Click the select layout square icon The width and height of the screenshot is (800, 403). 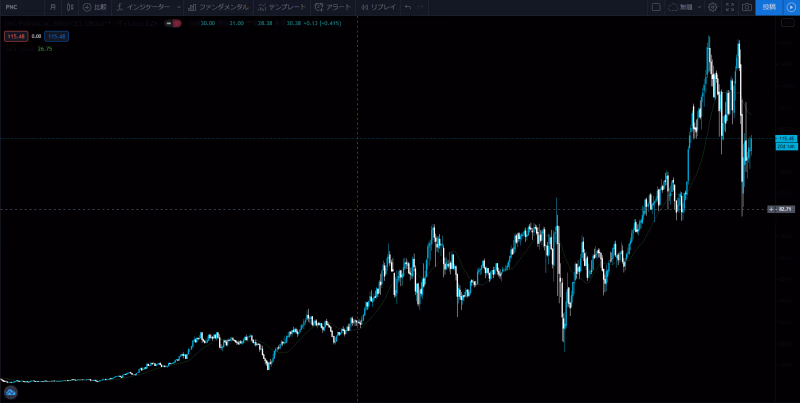pos(656,7)
